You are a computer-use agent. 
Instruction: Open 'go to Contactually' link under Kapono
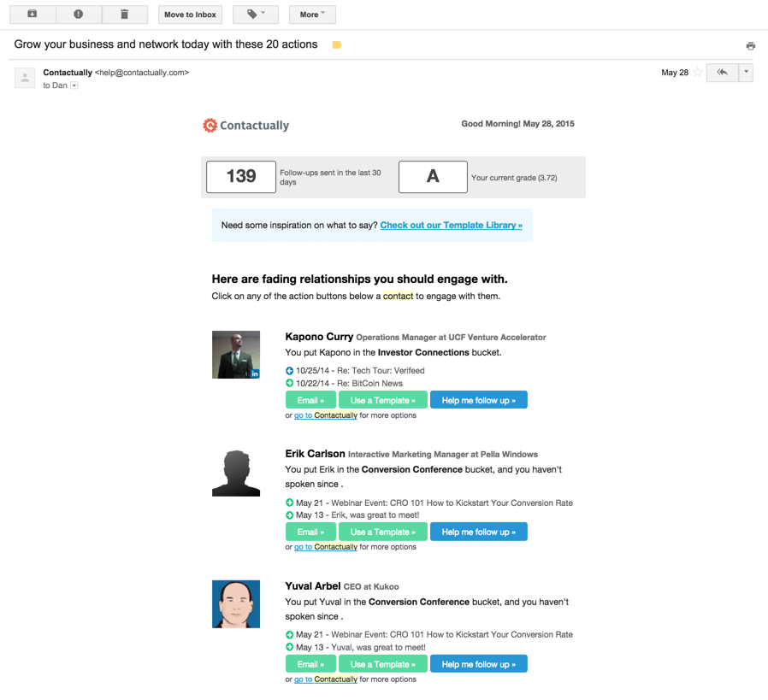coord(326,415)
